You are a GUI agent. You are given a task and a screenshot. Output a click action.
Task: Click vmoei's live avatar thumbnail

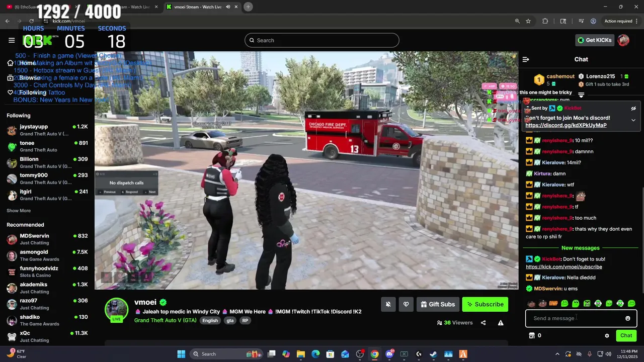116,310
